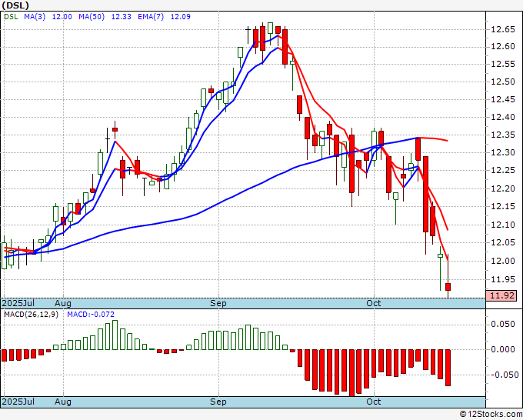Click the MA(50) value 12.33
523x420 pixels.
(x=121, y=17)
